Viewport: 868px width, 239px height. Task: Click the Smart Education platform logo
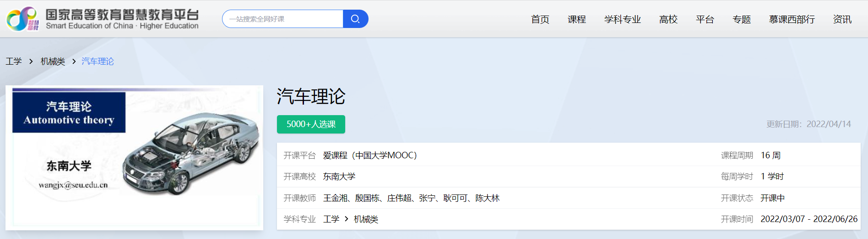103,19
